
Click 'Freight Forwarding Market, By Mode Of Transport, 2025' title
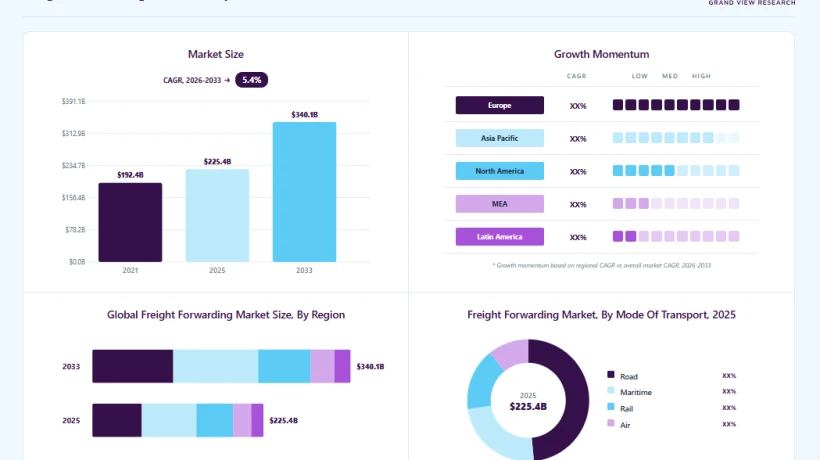601,315
